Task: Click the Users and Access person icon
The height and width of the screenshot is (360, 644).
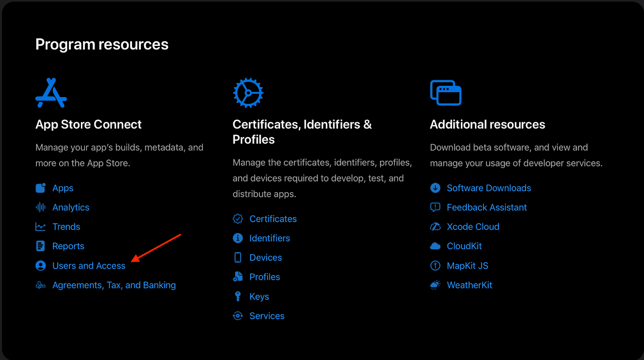Action: (x=41, y=266)
